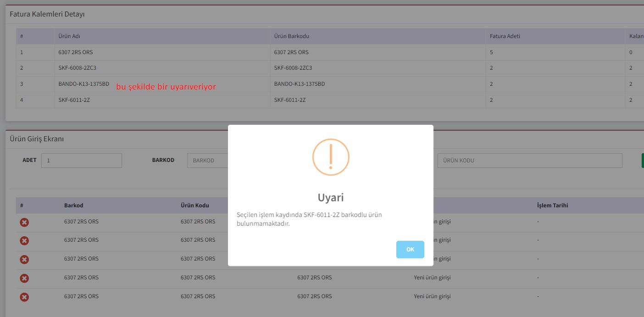The height and width of the screenshot is (317, 644).
Task: Delete the first 6307 2RS ORS entry
Action: tap(24, 222)
